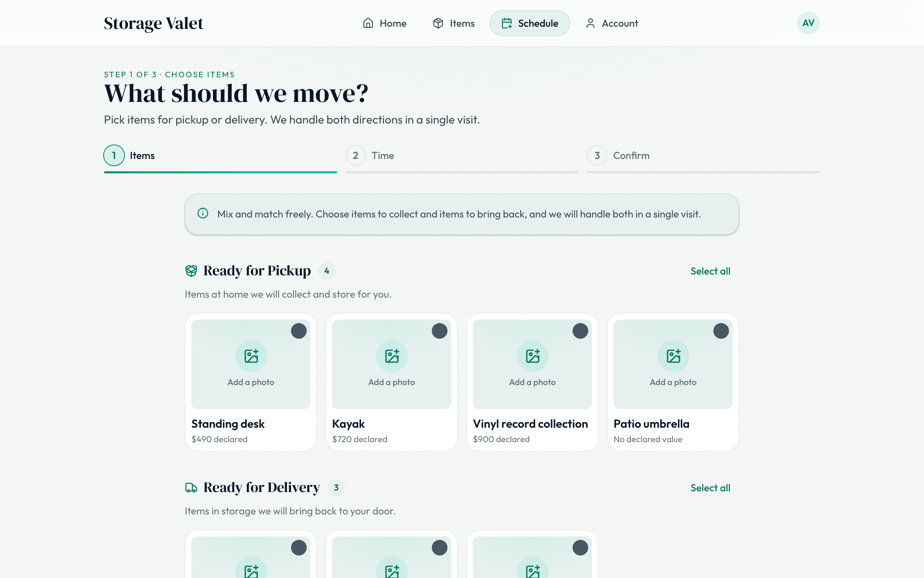
Task: Click Items at home we will collect text
Action: [288, 294]
